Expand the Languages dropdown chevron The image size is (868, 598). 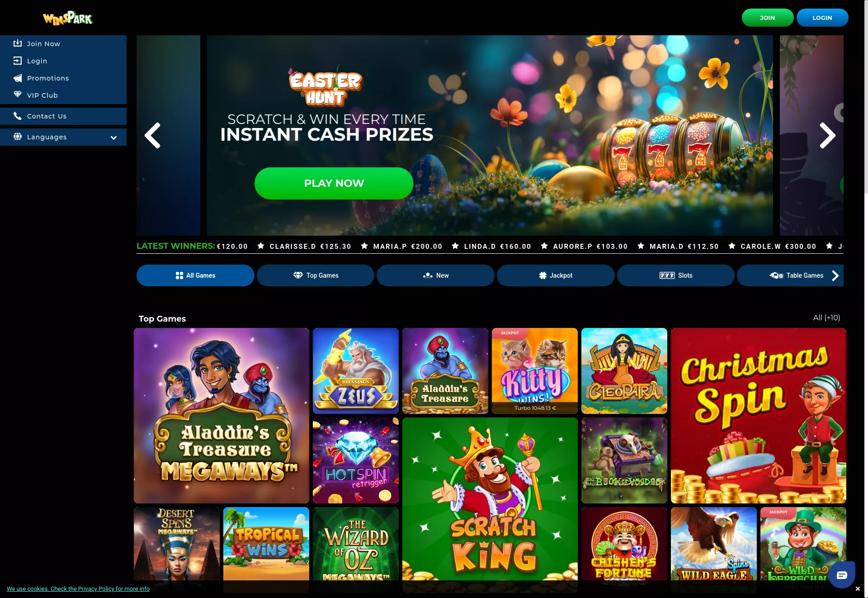tap(113, 137)
